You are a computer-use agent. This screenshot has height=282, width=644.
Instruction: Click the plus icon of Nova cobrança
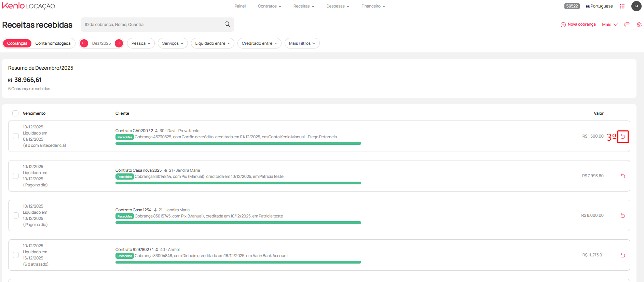pyautogui.click(x=563, y=25)
